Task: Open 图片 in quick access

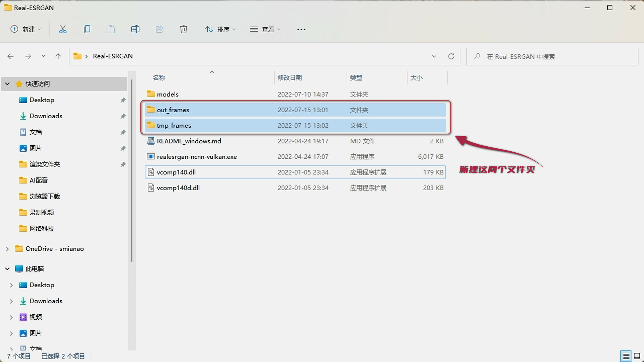Action: (x=35, y=148)
